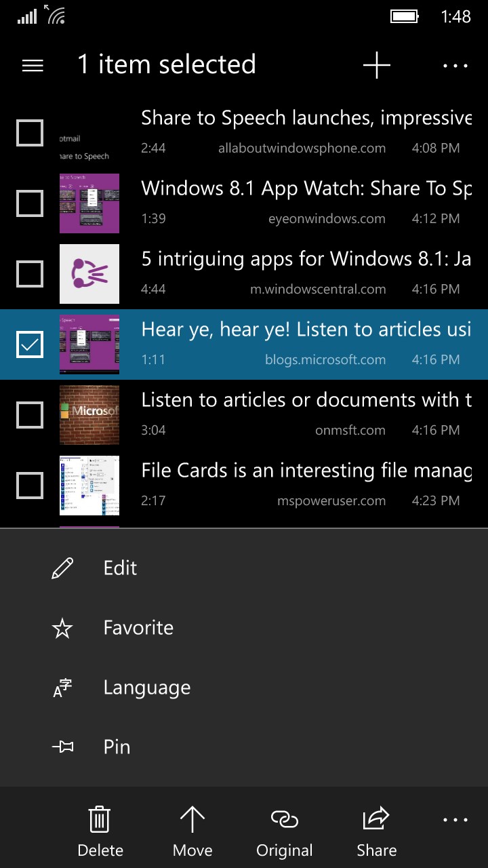488x868 pixels.
Task: Click the onmsft.com source text
Action: (350, 431)
